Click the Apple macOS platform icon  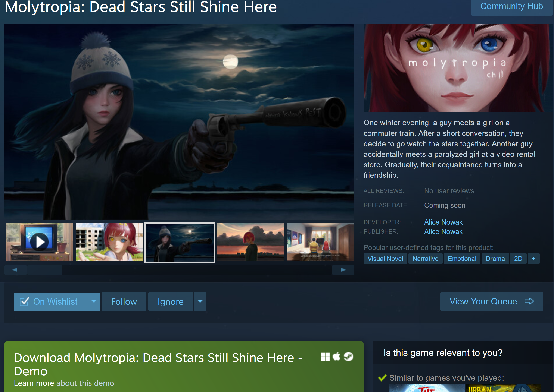point(336,356)
